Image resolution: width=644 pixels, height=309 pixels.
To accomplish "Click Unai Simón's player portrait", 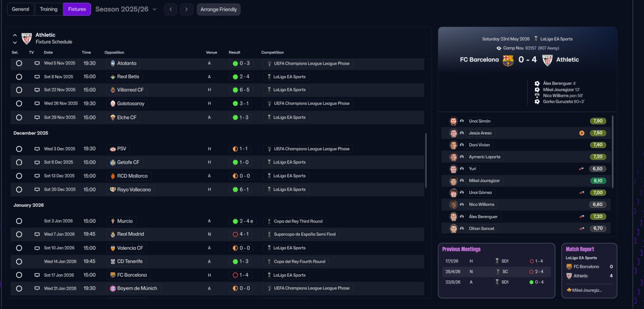I will point(453,121).
